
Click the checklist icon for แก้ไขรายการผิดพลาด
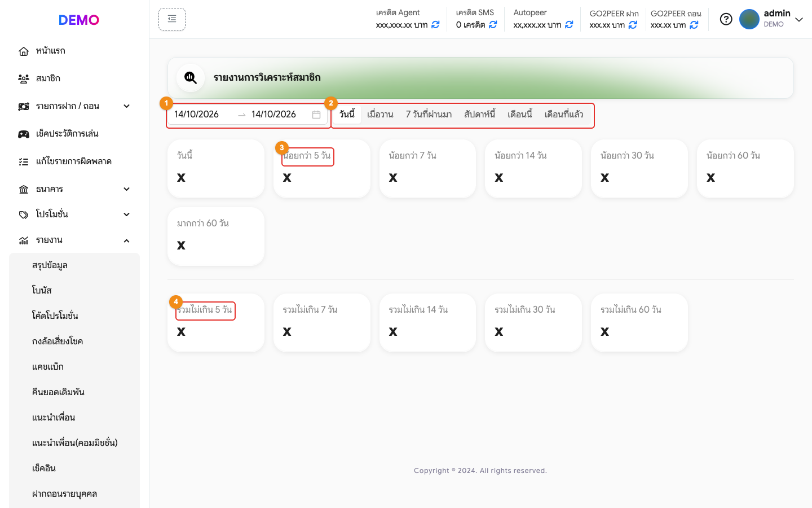coord(24,162)
